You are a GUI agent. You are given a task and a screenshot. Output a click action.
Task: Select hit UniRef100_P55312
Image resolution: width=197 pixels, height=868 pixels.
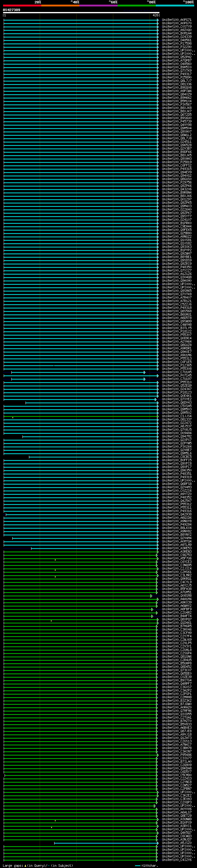177,504
